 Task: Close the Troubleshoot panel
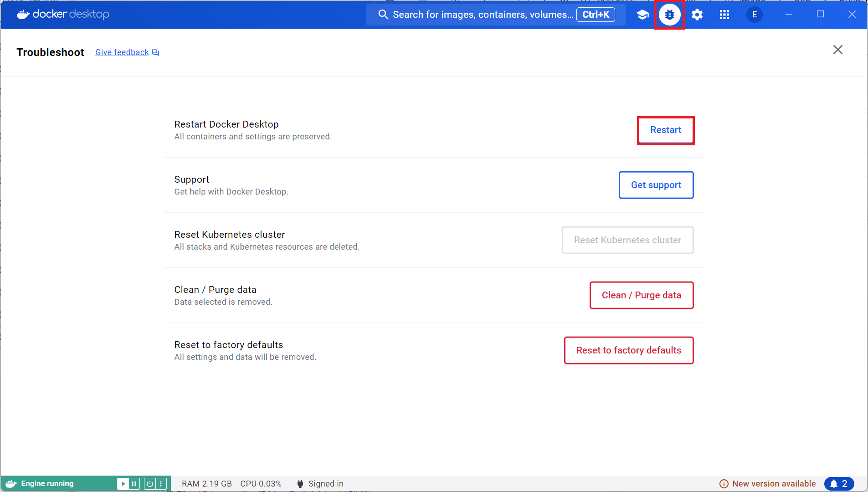[x=837, y=50]
